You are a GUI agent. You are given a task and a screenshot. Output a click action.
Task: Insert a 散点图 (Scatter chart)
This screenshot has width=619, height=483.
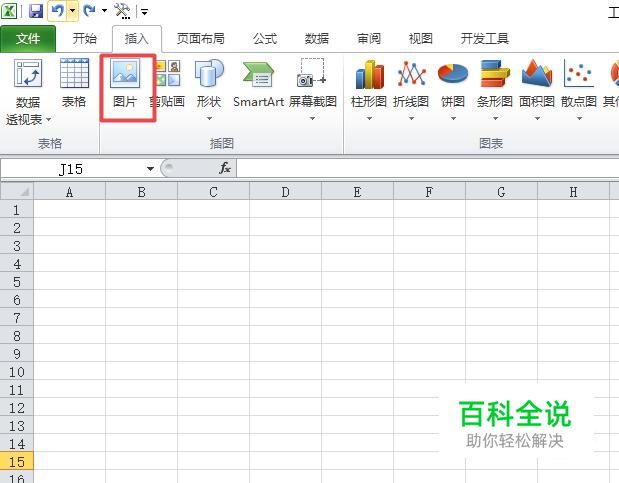tap(579, 89)
